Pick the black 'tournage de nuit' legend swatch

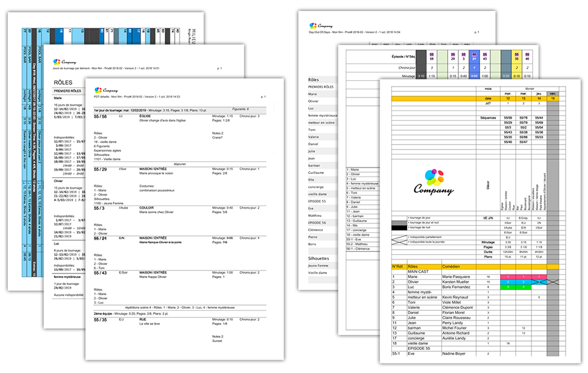pos(399,228)
